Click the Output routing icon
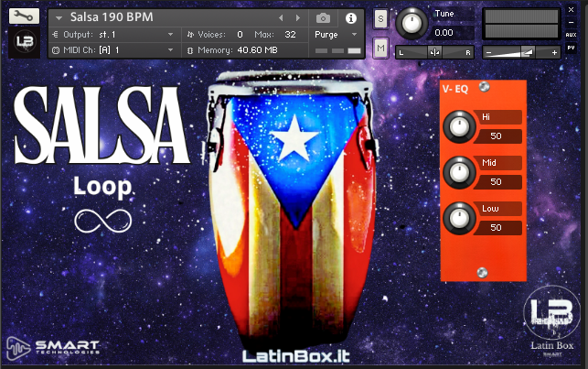Screen dimensions: 588x369 pos(56,35)
